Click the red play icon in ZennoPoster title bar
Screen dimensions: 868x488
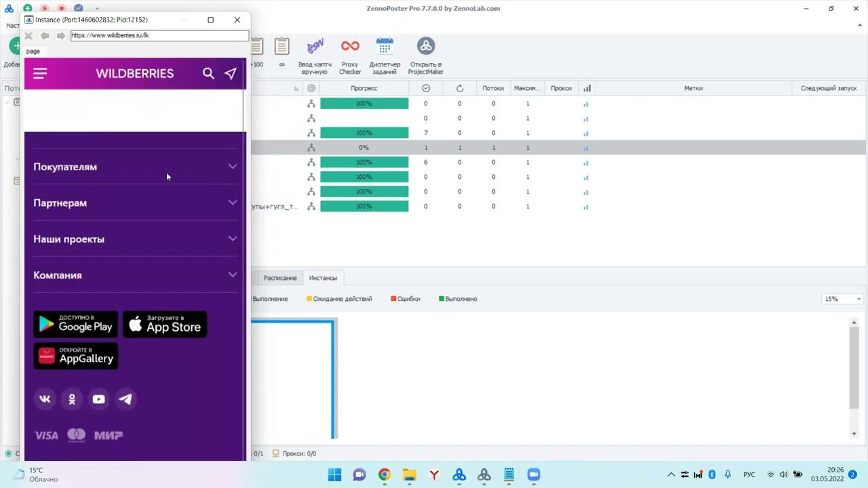(x=45, y=9)
